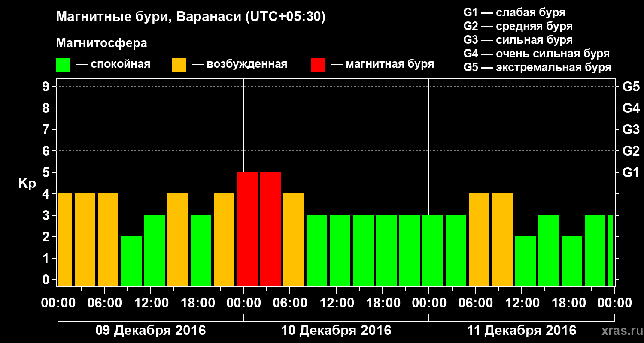Click the green Kp 3 bar over 18:00 on 09 December

201,250
